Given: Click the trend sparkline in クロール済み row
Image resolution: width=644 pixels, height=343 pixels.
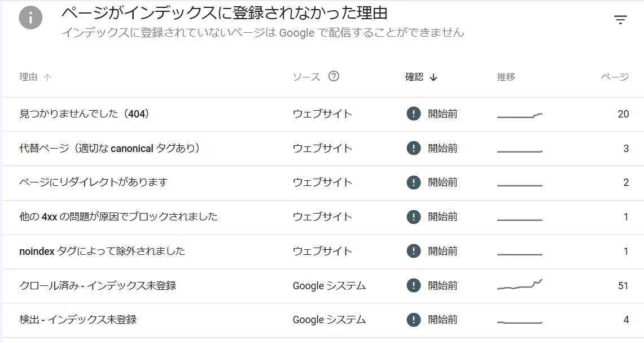Looking at the screenshot, I should (x=520, y=285).
